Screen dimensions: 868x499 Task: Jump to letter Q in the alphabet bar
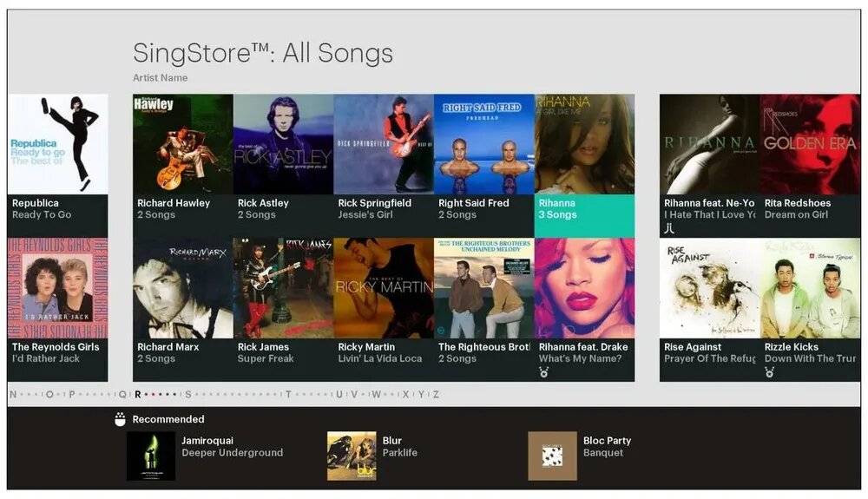tap(122, 395)
